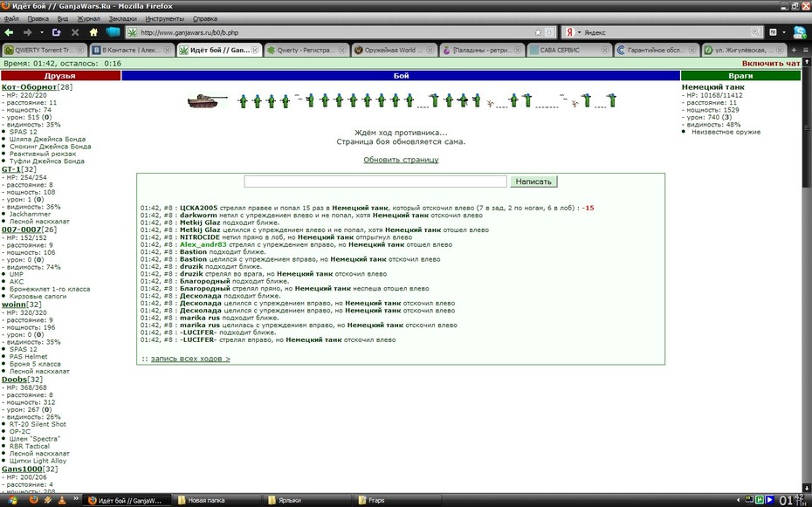Open a new tab with plus button
Viewport: 812px width, 507px height.
(794, 51)
